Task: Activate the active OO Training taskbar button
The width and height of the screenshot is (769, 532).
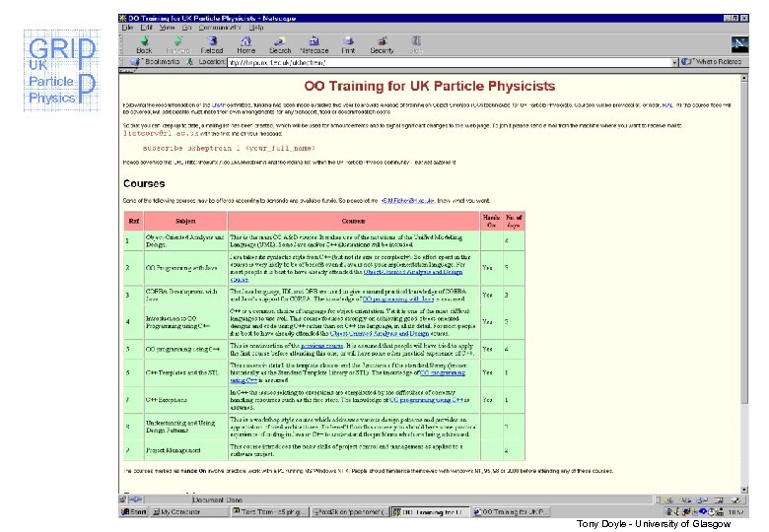Action: coord(430,511)
